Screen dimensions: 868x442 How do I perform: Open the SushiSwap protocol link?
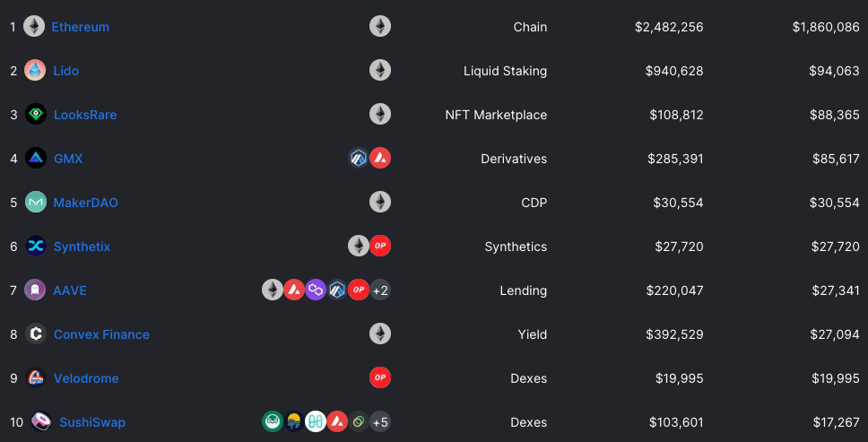click(x=92, y=422)
